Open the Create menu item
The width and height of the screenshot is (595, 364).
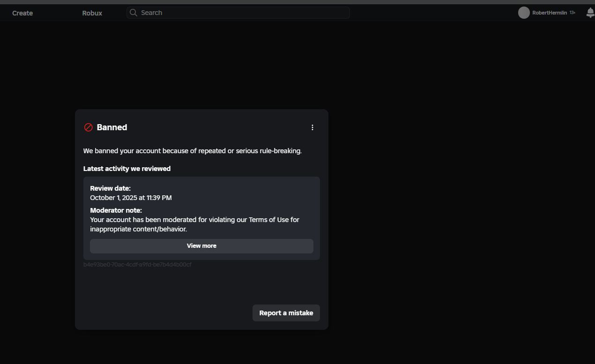(22, 13)
